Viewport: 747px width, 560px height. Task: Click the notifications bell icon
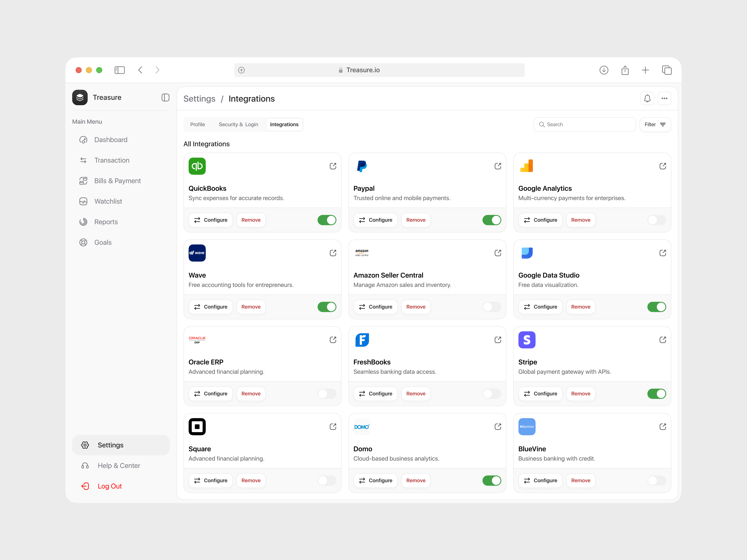click(x=647, y=98)
